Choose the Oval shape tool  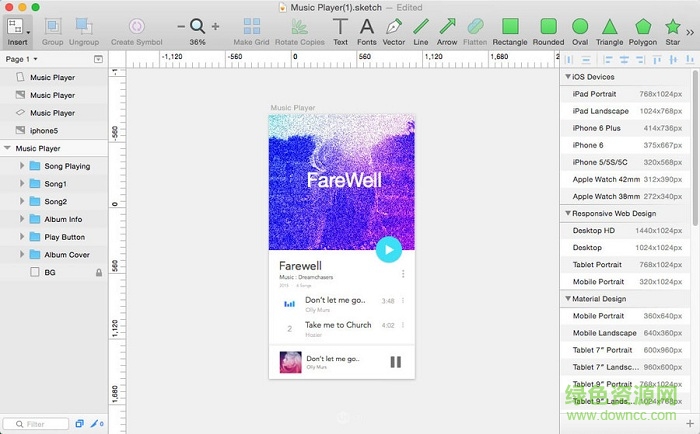coord(581,27)
